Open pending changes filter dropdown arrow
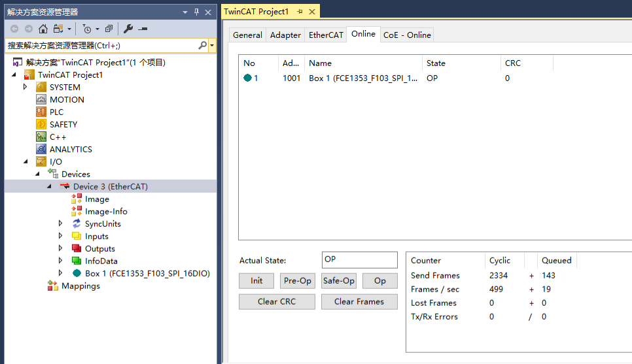 pos(97,29)
